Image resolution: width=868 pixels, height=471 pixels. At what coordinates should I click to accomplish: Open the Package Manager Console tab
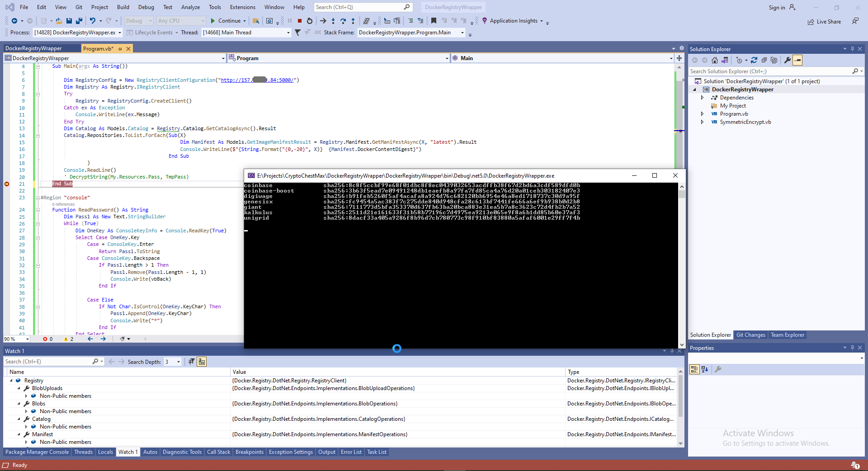click(37, 452)
